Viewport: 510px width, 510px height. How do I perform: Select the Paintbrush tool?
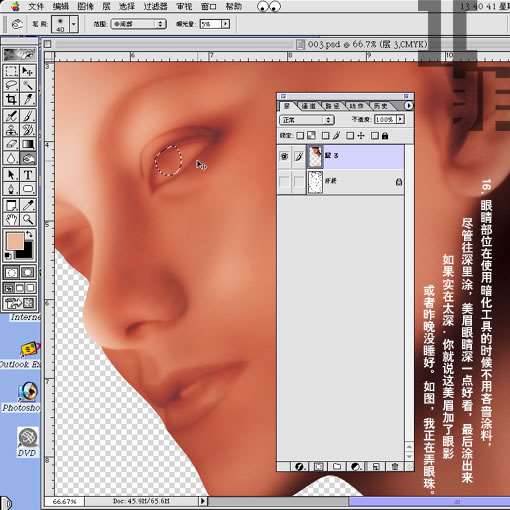click(x=28, y=116)
